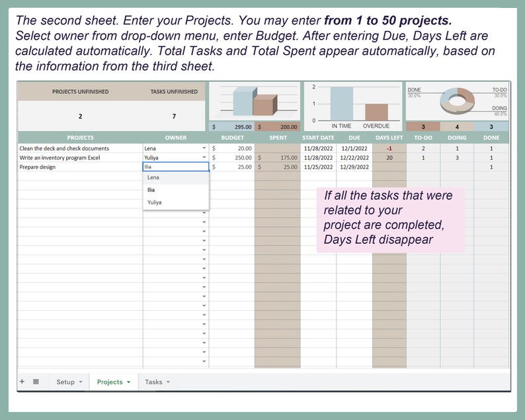Open Setup tab dropdown arrow
The width and height of the screenshot is (525, 420).
click(x=81, y=382)
